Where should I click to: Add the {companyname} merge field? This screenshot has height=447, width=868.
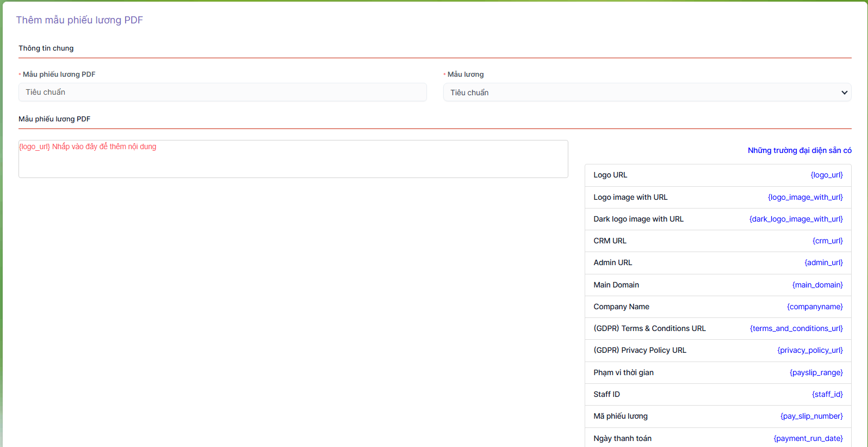[x=814, y=307]
